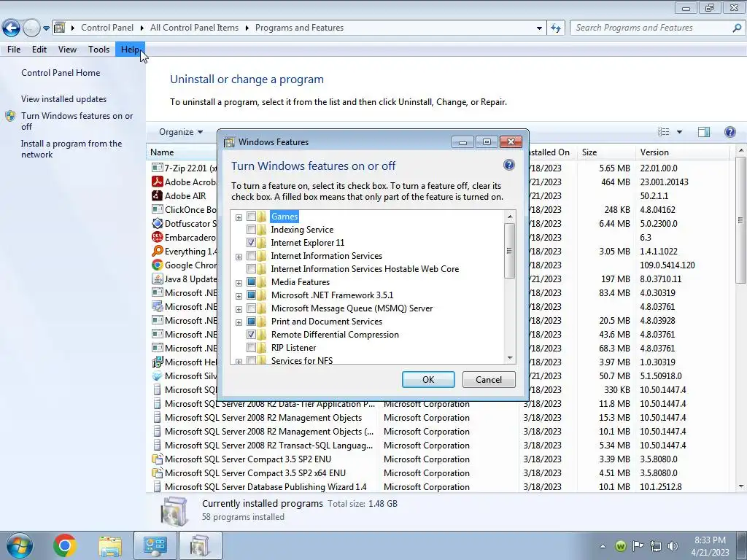Click the 7-Zip 22.01 program icon
Viewport: 747px width, 560px height.
pyautogui.click(x=158, y=168)
